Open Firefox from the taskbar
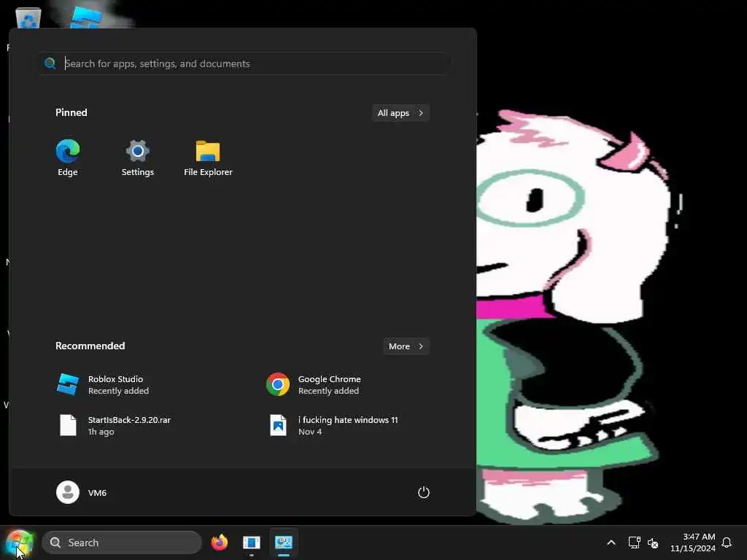Image resolution: width=747 pixels, height=560 pixels. click(x=219, y=542)
